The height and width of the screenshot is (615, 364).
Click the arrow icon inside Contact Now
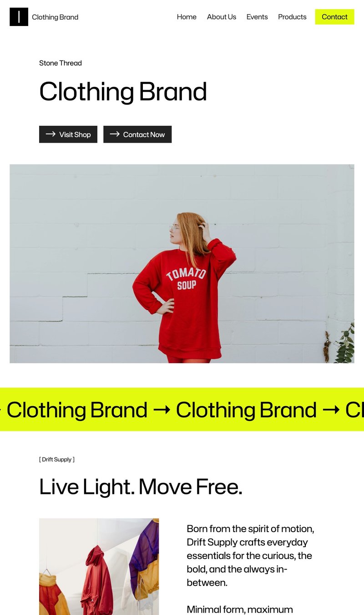click(x=115, y=134)
